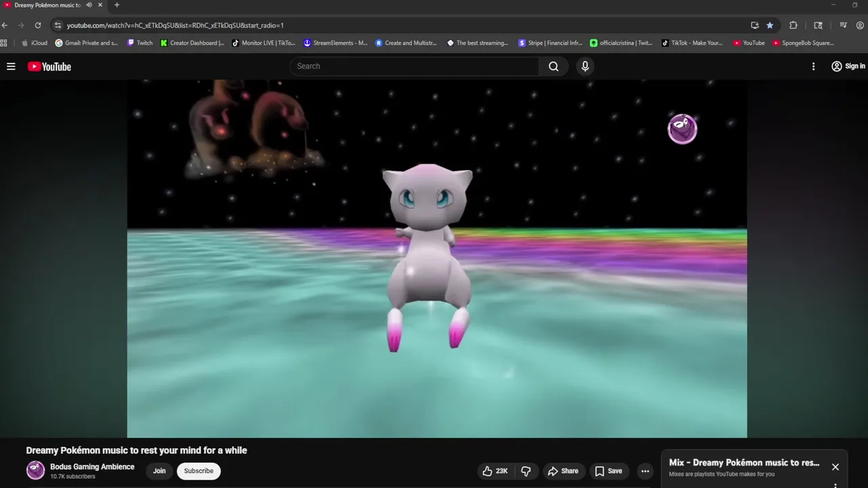Open Bodus Gaming Ambience channel avatar
The width and height of the screenshot is (868, 488).
[35, 470]
